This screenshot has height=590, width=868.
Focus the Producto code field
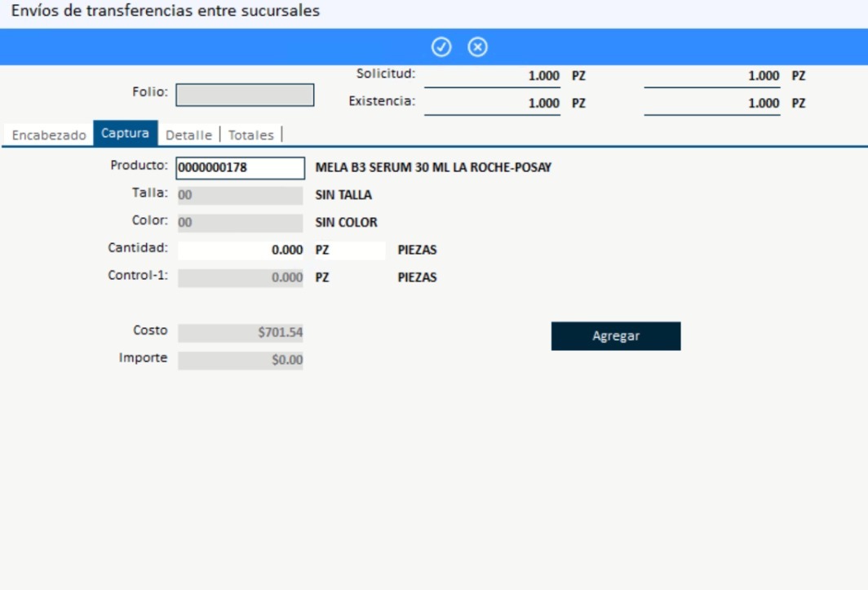click(x=240, y=168)
